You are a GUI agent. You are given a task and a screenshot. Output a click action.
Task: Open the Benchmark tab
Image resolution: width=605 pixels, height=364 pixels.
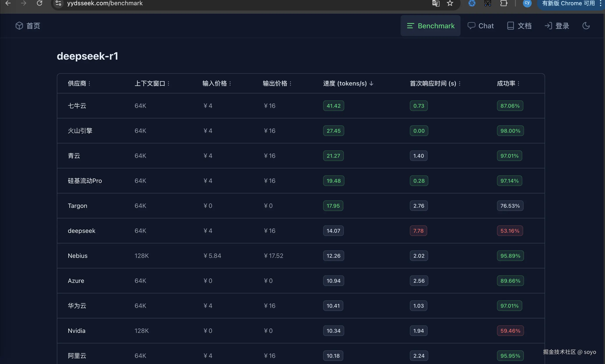[x=431, y=26]
